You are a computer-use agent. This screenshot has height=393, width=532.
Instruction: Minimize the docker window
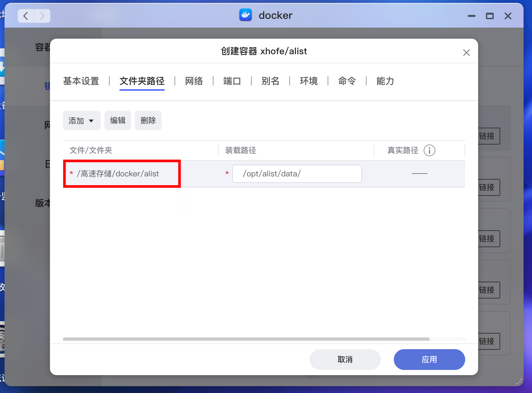[472, 16]
